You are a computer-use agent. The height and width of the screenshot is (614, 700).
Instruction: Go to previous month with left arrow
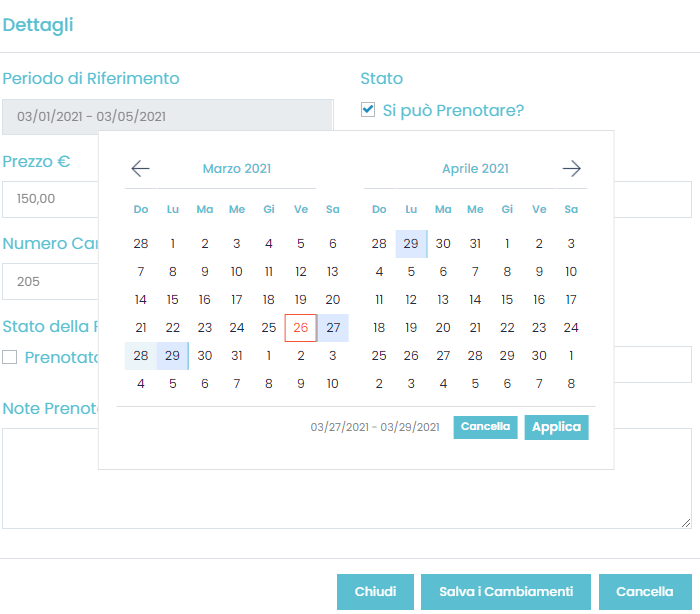140,169
